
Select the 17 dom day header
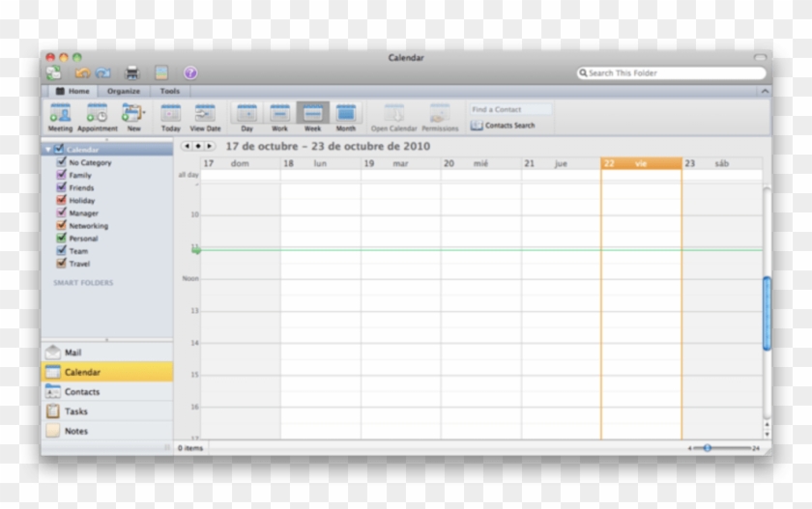pyautogui.click(x=241, y=163)
